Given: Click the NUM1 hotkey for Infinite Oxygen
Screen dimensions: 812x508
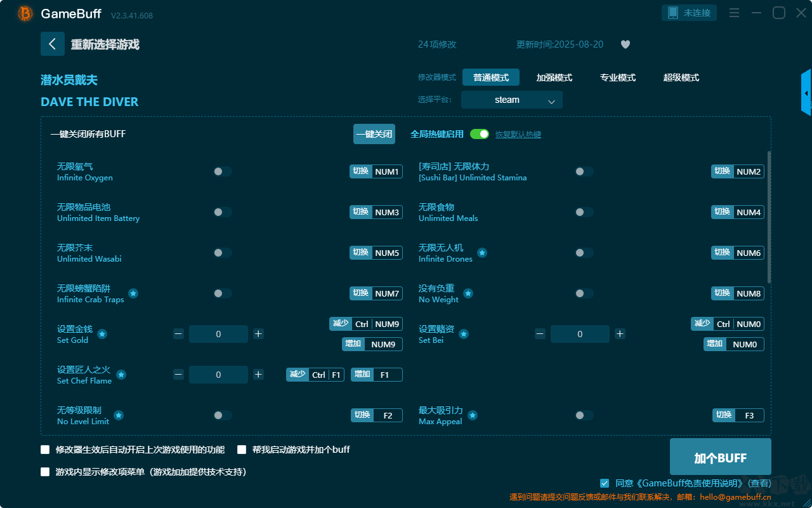Looking at the screenshot, I should (x=387, y=171).
